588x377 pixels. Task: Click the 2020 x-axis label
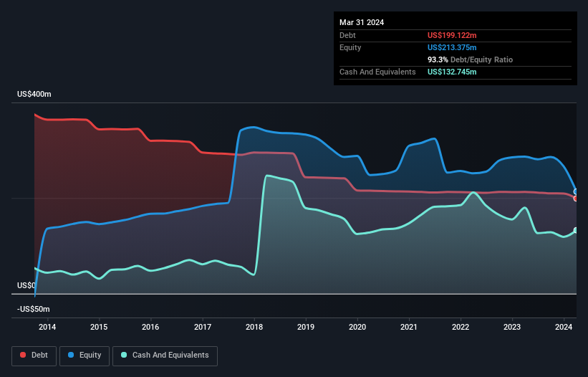click(357, 327)
